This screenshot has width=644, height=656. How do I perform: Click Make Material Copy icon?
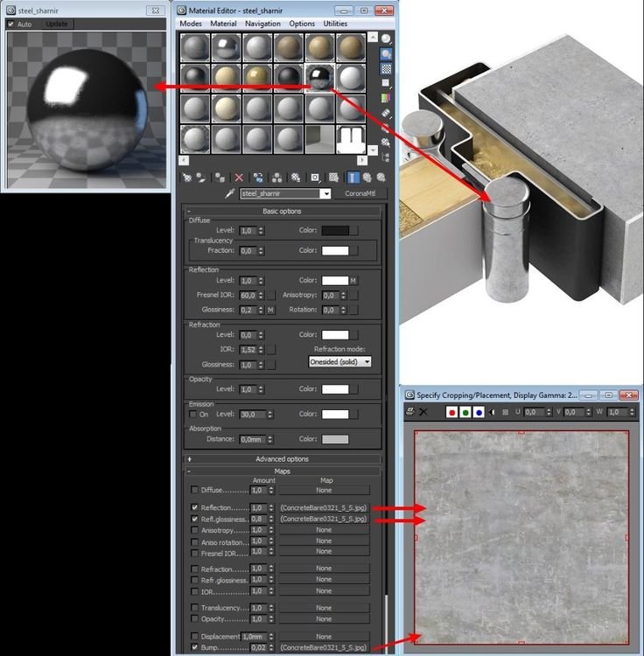click(258, 178)
